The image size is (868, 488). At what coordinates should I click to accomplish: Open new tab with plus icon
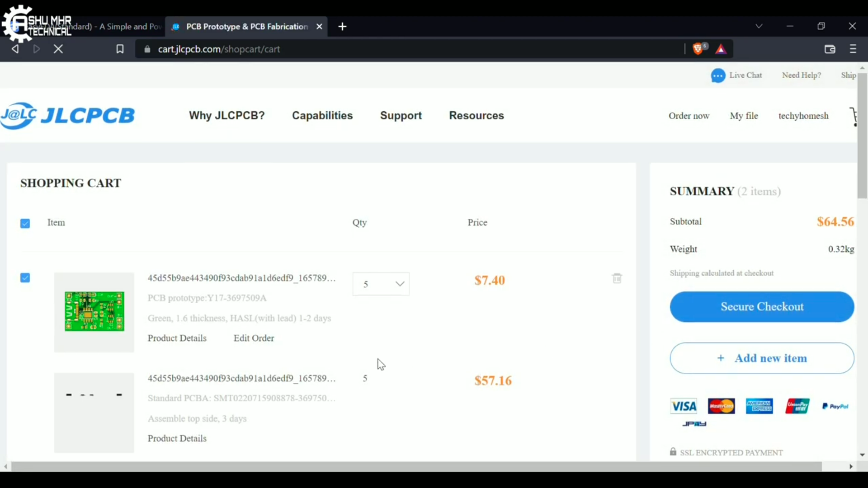tap(343, 27)
